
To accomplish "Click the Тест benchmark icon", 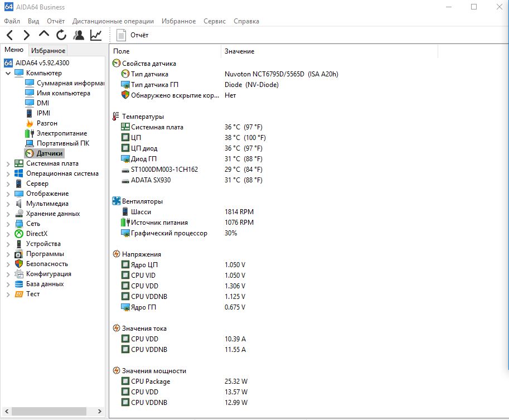I will [19, 294].
